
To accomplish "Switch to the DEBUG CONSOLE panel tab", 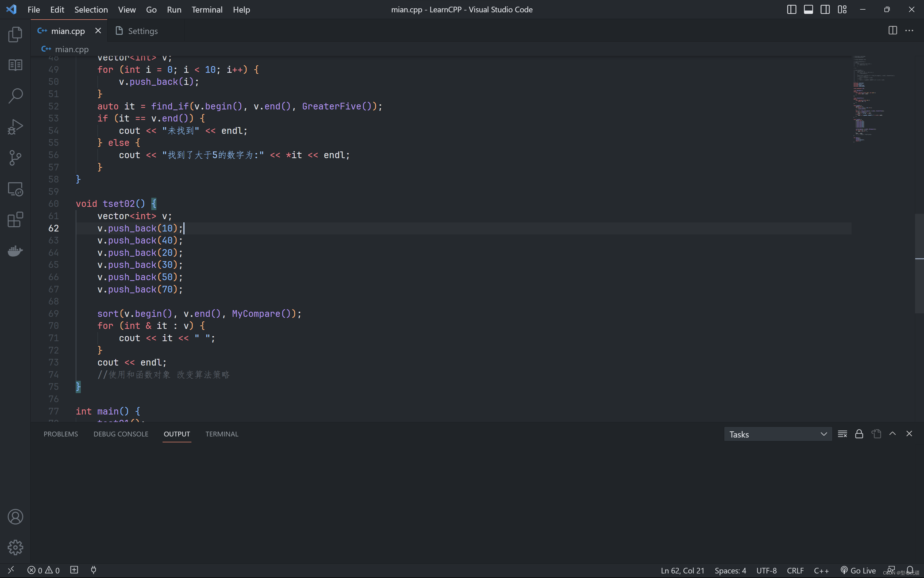I will pos(121,434).
